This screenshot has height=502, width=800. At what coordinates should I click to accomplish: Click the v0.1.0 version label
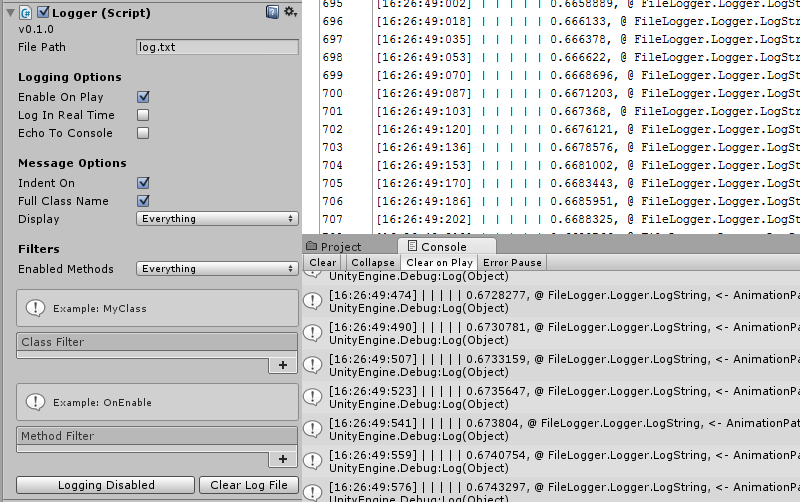[x=36, y=29]
